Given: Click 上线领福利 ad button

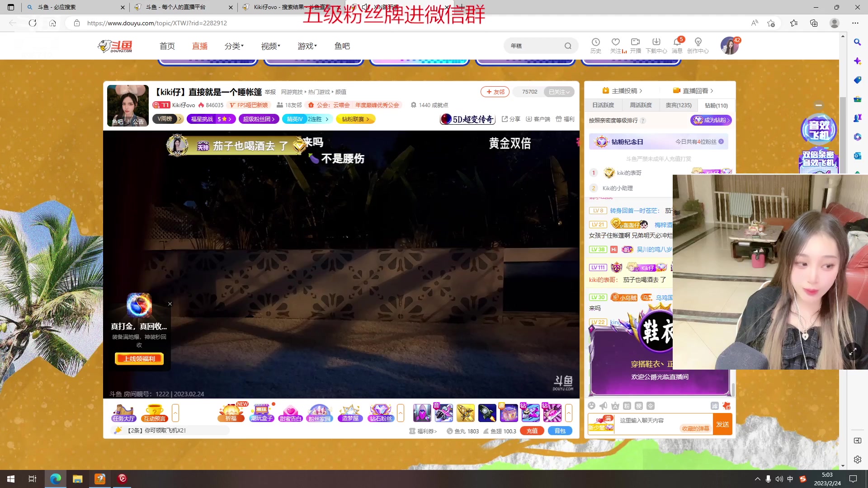Looking at the screenshot, I should [139, 359].
